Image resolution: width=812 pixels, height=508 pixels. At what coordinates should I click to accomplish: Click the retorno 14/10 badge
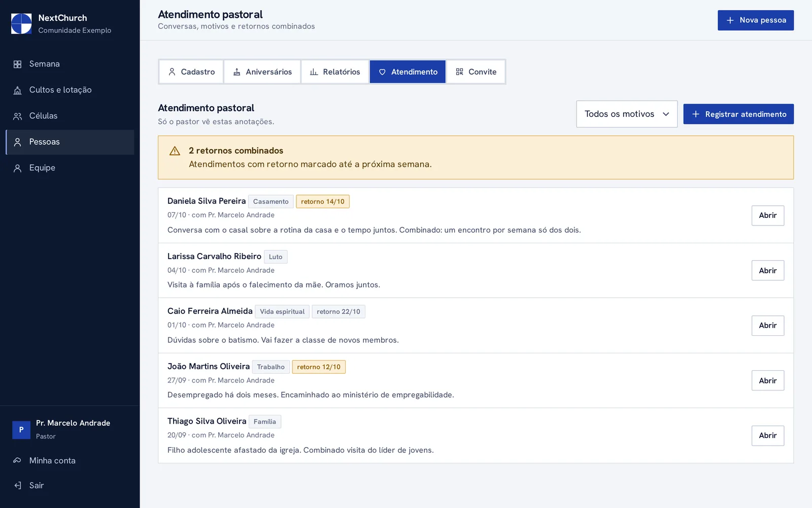pos(323,202)
